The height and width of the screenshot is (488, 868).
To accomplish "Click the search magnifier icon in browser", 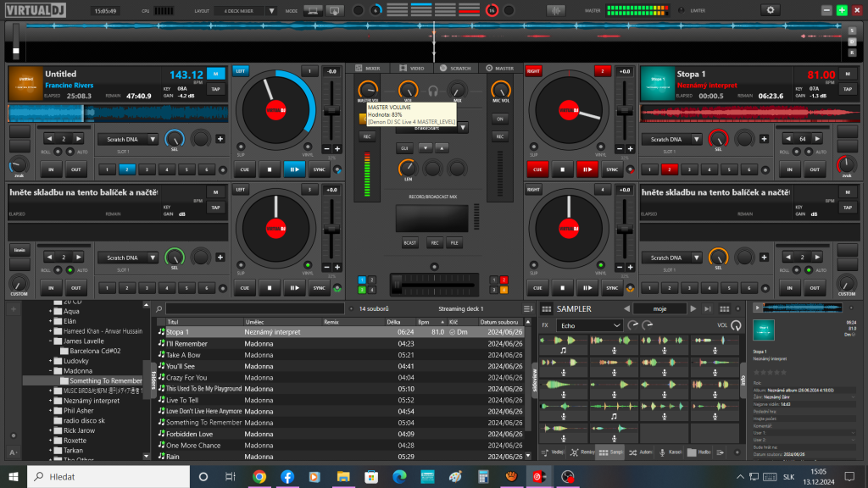I will pos(159,309).
